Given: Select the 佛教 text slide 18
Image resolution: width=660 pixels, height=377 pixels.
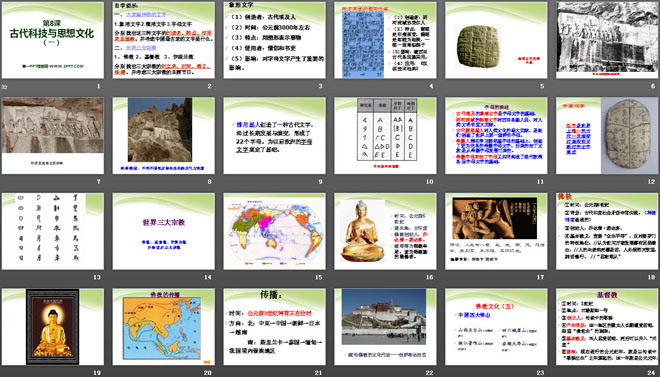Looking at the screenshot, I should tap(607, 231).
